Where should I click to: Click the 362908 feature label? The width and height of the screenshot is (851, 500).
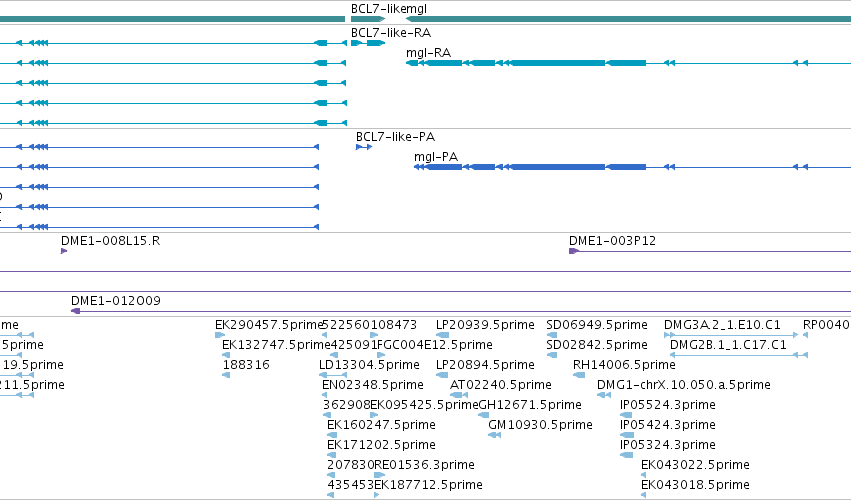click(x=346, y=405)
